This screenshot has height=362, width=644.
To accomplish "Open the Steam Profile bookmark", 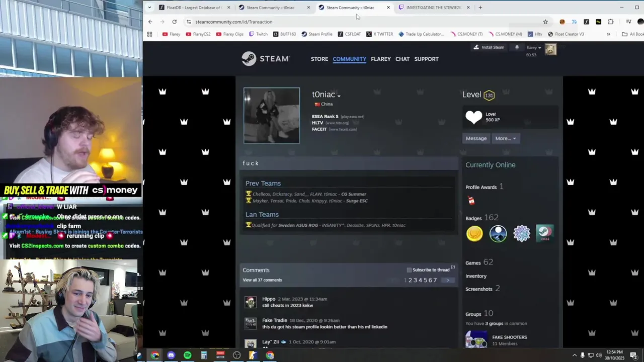I will [x=317, y=34].
